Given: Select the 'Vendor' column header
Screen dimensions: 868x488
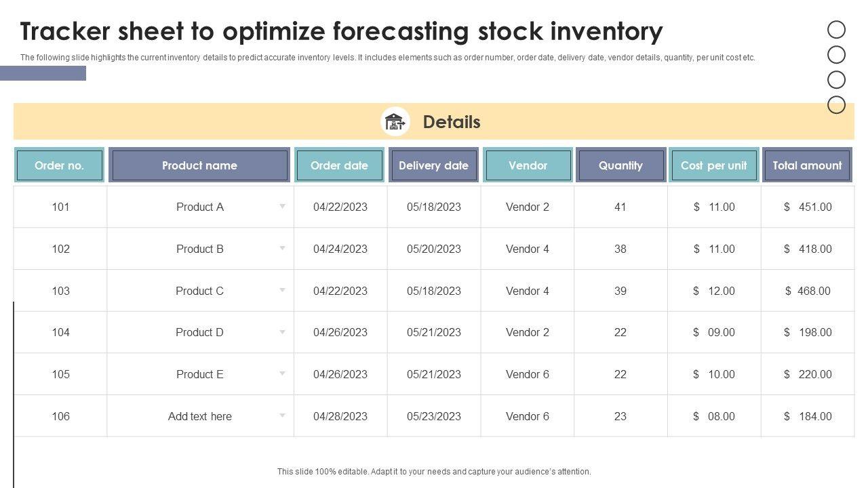Looking at the screenshot, I should tap(528, 165).
